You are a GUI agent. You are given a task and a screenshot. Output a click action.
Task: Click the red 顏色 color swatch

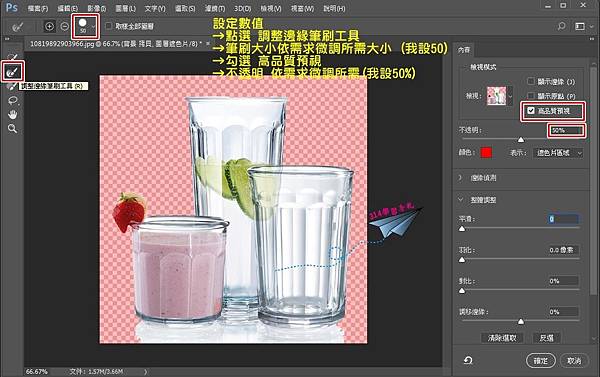tap(486, 153)
